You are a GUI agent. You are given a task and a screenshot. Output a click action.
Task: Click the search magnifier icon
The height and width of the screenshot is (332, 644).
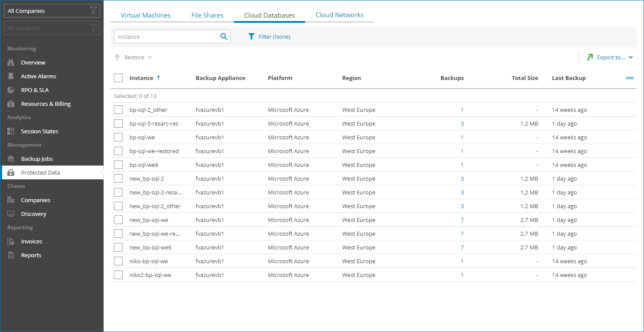[224, 37]
